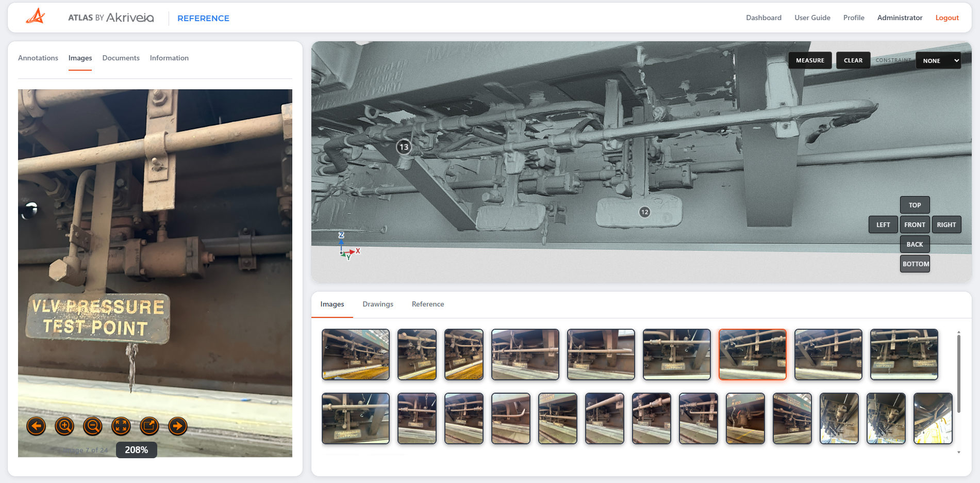980x483 pixels.
Task: Click the 208% zoom level badge
Action: coord(137,450)
